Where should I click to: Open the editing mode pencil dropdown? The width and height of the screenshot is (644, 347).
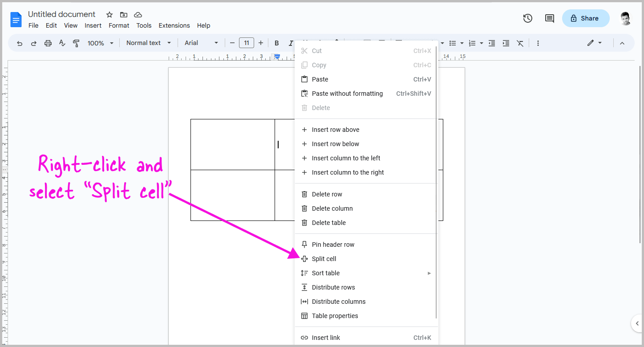594,43
